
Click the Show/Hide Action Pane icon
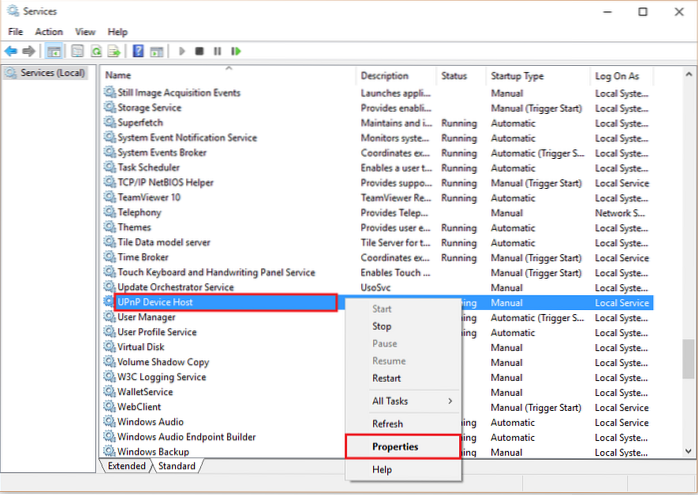click(x=157, y=51)
